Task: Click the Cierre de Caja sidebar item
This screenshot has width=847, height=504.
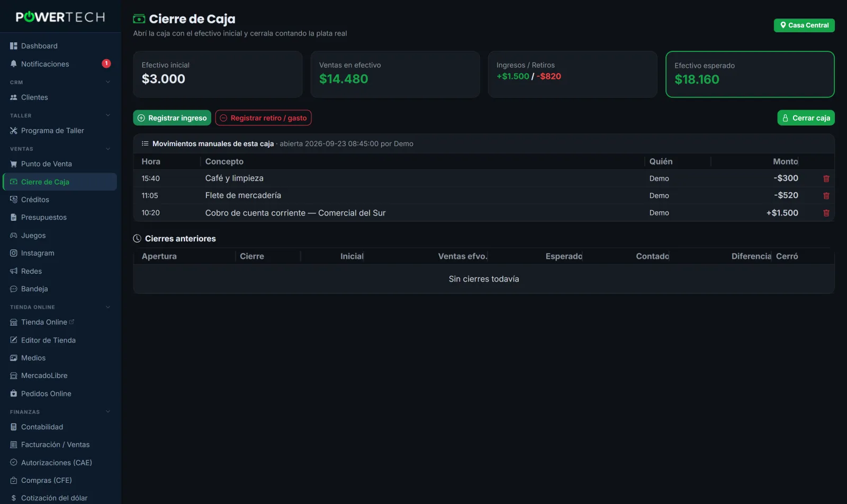Action: 60,182
